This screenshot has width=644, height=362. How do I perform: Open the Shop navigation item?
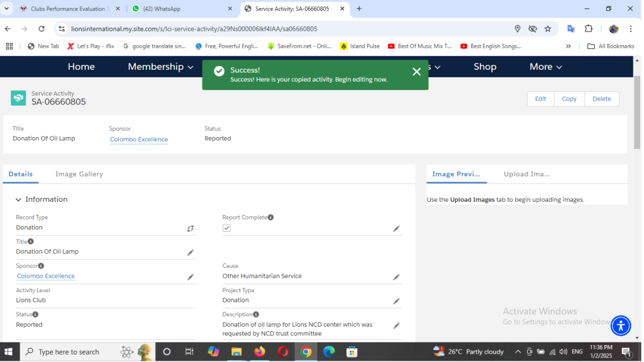485,67
